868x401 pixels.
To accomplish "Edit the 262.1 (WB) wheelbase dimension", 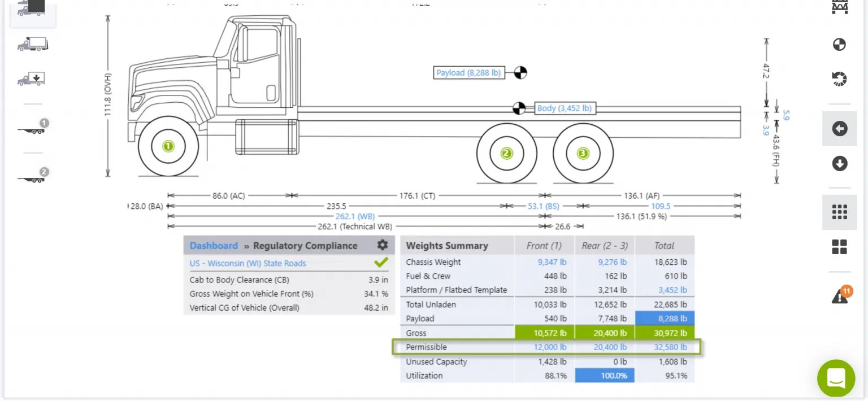I will pos(355,216).
